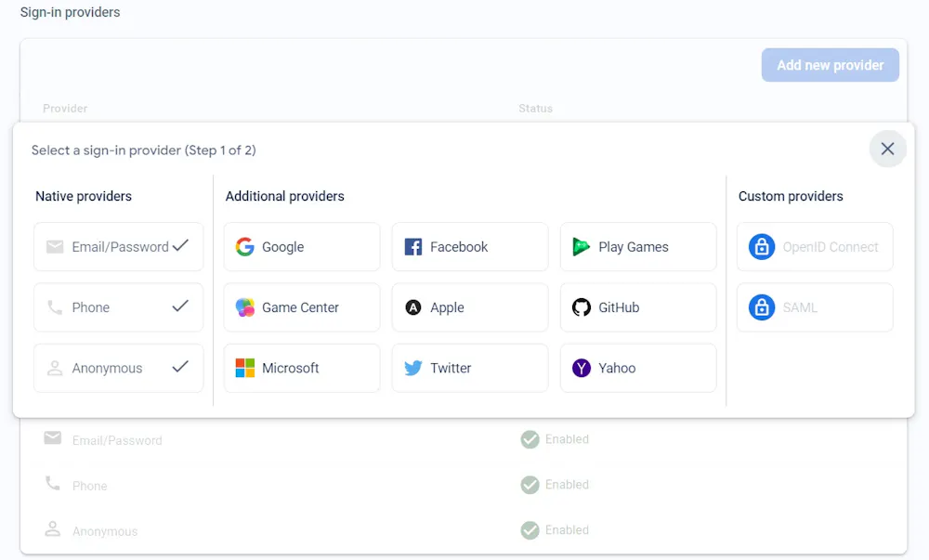Click the Play Games triangle icon

pyautogui.click(x=582, y=247)
